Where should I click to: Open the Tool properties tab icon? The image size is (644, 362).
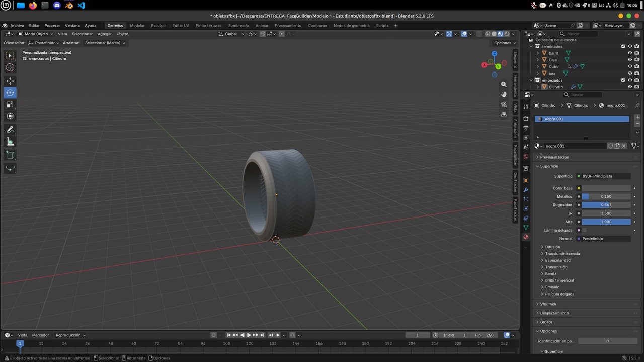(x=526, y=106)
